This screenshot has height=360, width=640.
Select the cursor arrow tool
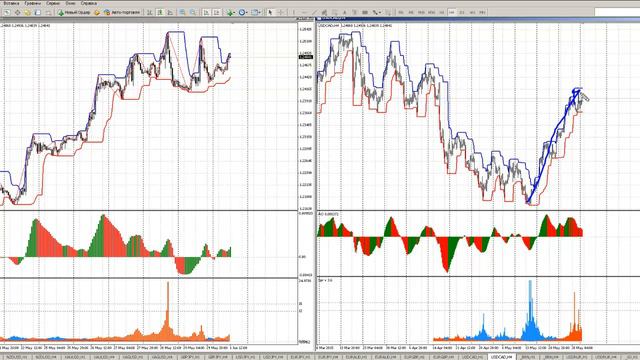(270, 13)
